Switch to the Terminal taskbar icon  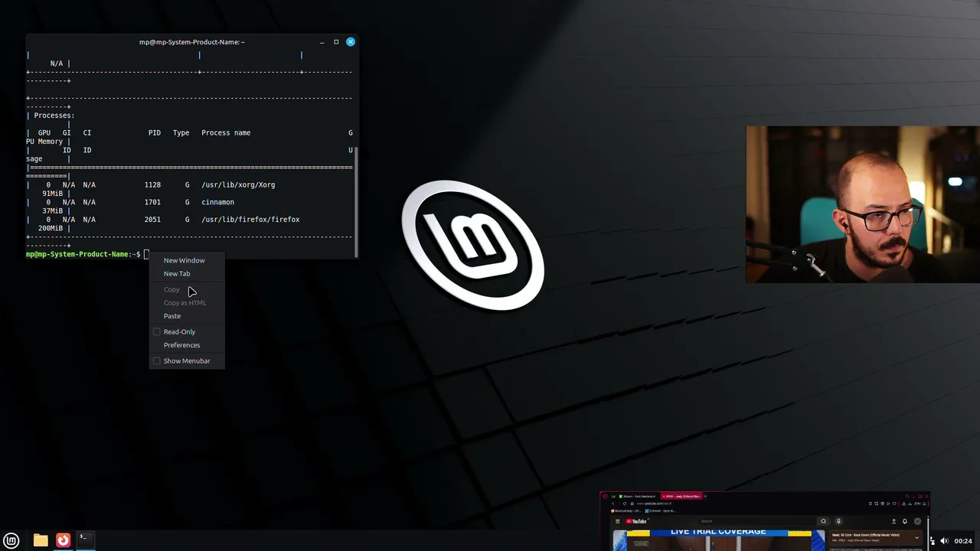[86, 540]
